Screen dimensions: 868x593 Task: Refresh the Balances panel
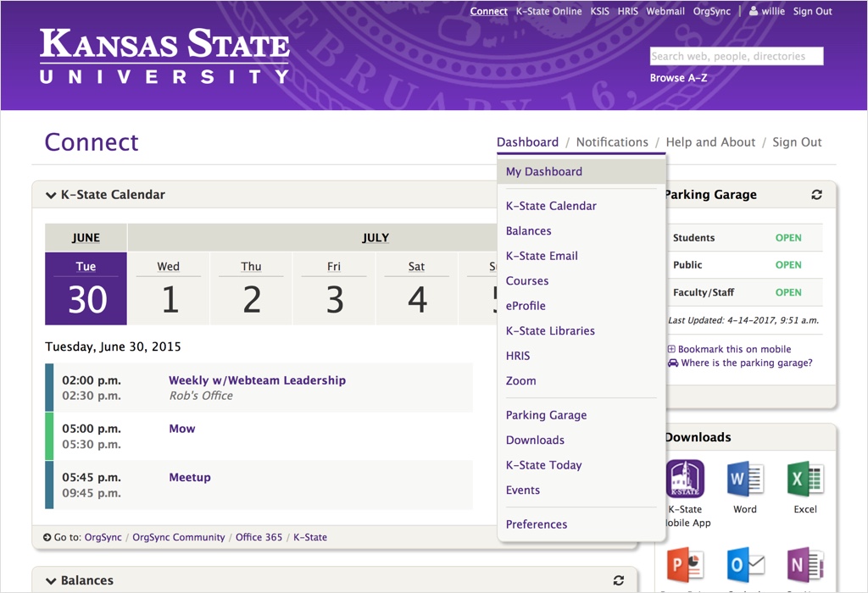[619, 580]
